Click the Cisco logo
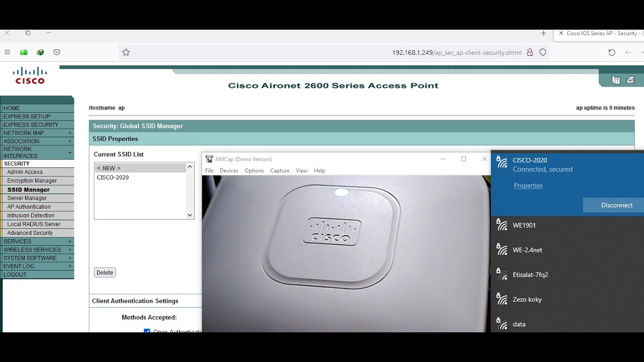Viewport: 644px width, 362px height. point(30,75)
